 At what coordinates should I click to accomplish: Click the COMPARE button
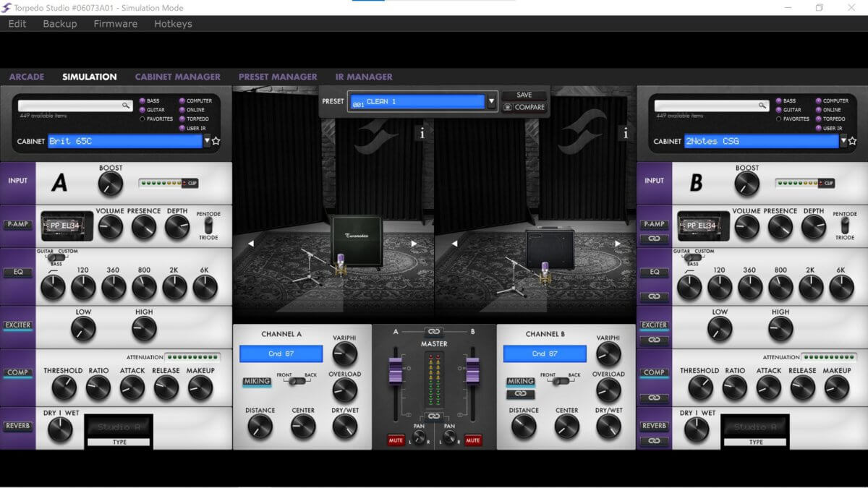pyautogui.click(x=524, y=107)
